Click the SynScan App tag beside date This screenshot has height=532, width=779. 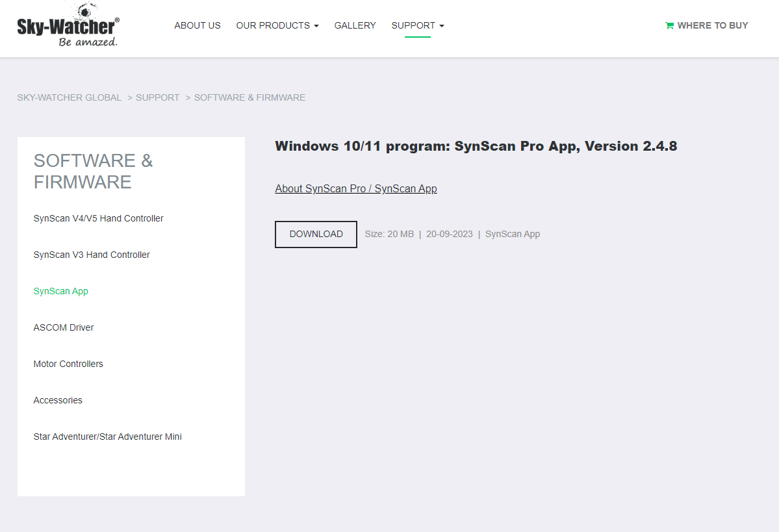(x=512, y=234)
